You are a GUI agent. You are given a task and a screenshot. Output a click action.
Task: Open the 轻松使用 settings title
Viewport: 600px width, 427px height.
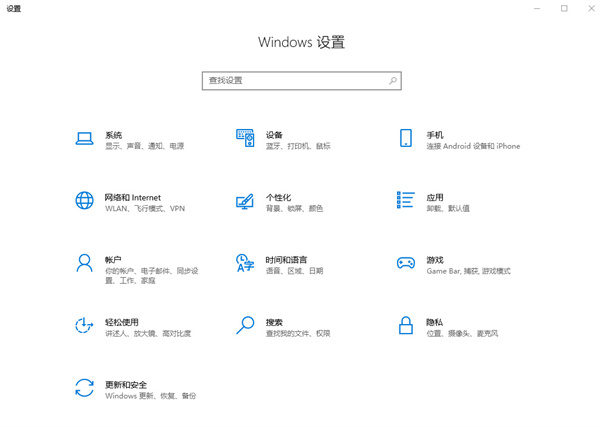click(122, 322)
